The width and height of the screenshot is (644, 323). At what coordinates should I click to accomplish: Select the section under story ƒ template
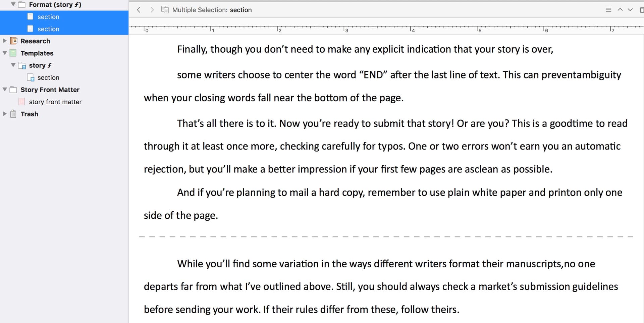point(48,77)
